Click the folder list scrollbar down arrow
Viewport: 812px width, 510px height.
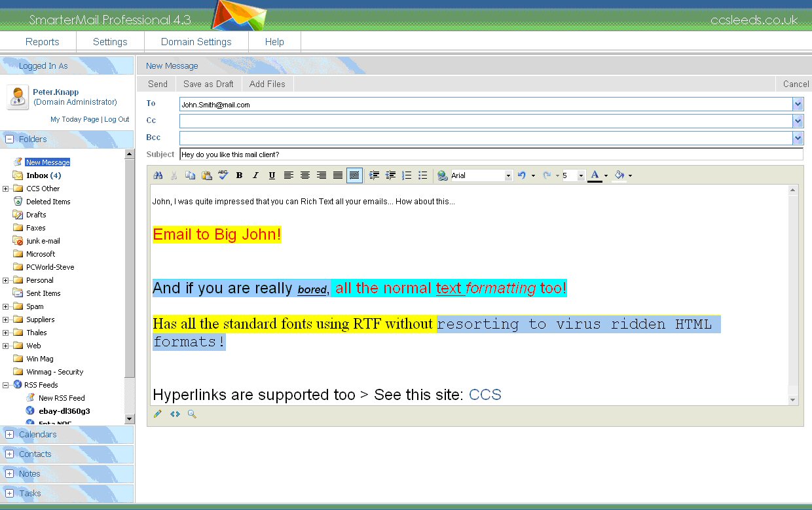(130, 419)
